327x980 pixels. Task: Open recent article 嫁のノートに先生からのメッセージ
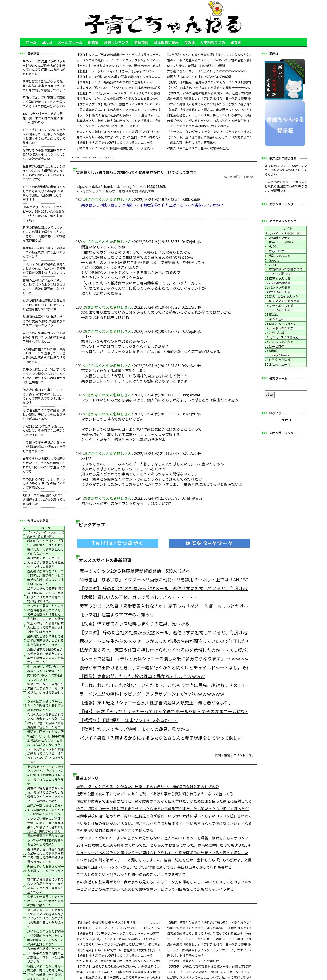tap(44, 68)
